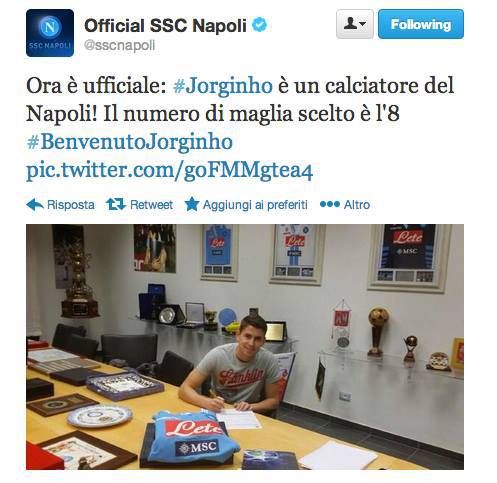Click the three-dots Altro icon
Viewport: 497px width, 483px height.
[x=330, y=204]
